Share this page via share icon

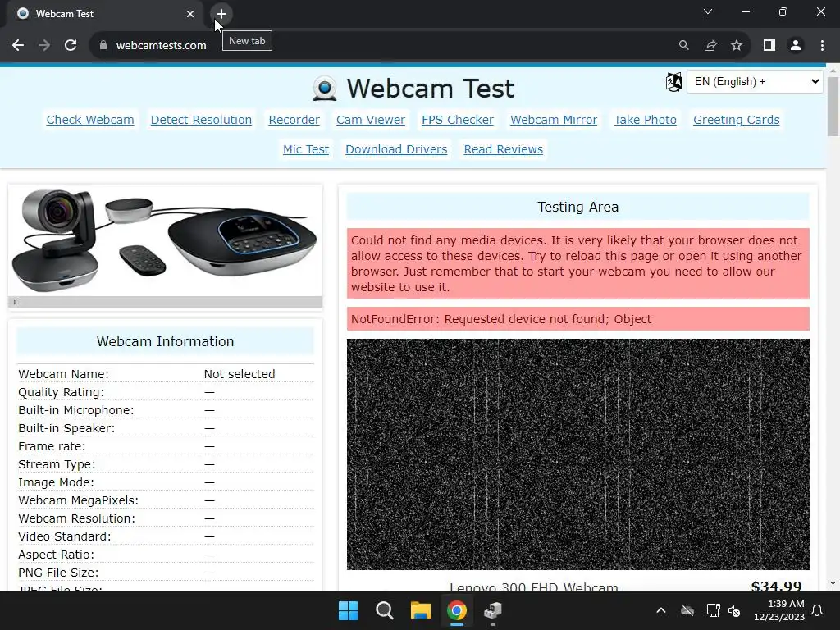(x=710, y=46)
